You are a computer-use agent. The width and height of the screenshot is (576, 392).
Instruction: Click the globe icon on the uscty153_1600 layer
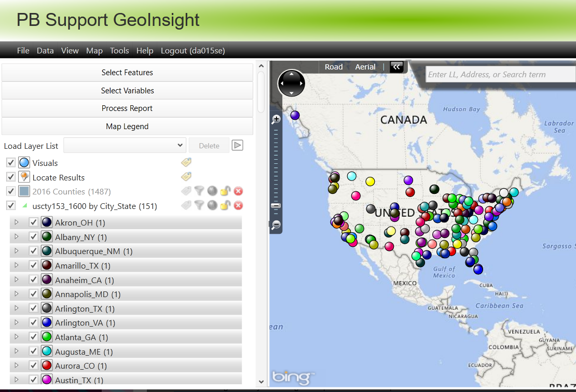point(212,205)
